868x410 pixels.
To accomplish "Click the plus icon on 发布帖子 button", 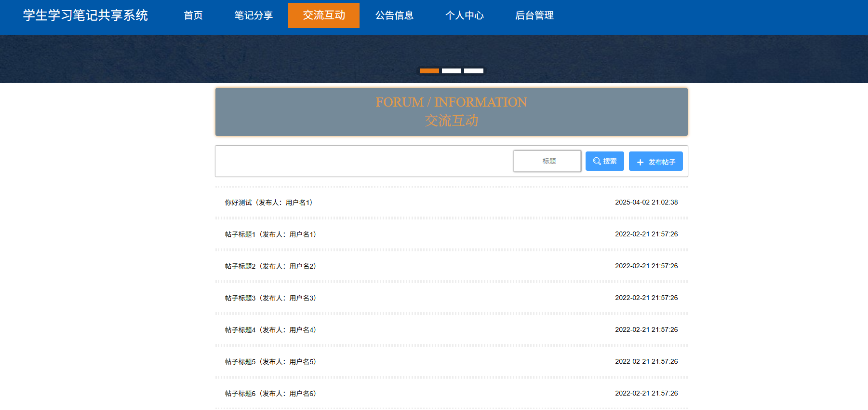I will (x=640, y=163).
